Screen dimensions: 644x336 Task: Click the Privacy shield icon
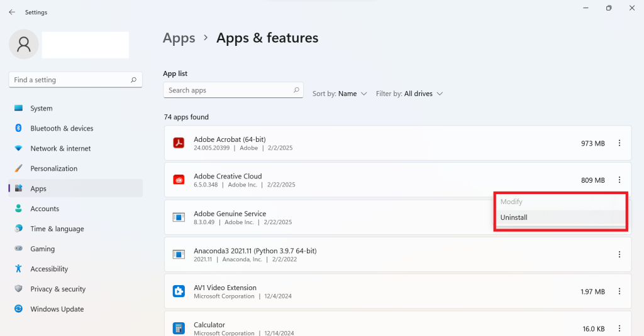pos(18,289)
